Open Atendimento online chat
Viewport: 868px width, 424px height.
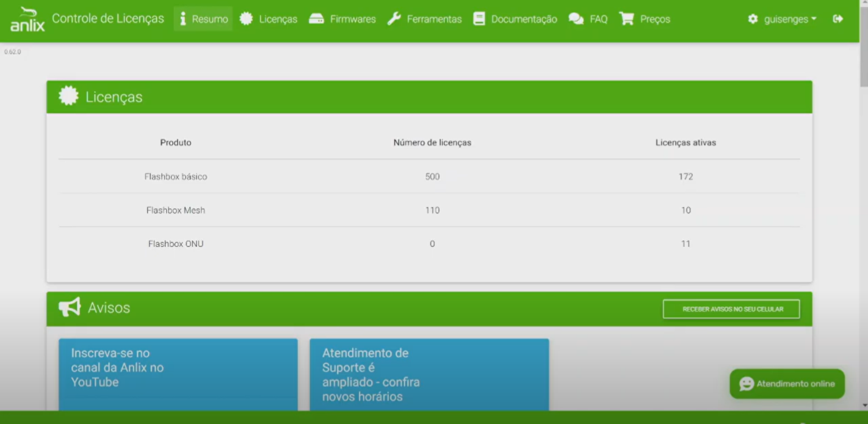point(787,384)
